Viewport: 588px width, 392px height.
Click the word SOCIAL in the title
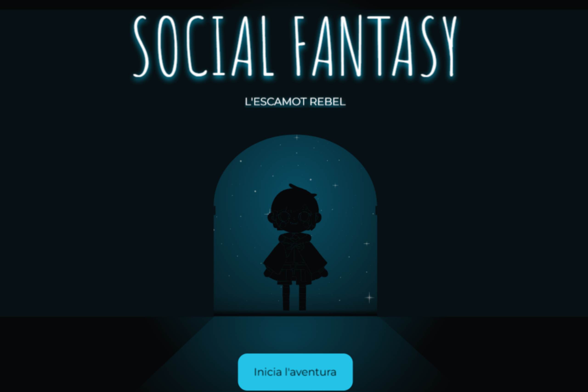coord(204,46)
